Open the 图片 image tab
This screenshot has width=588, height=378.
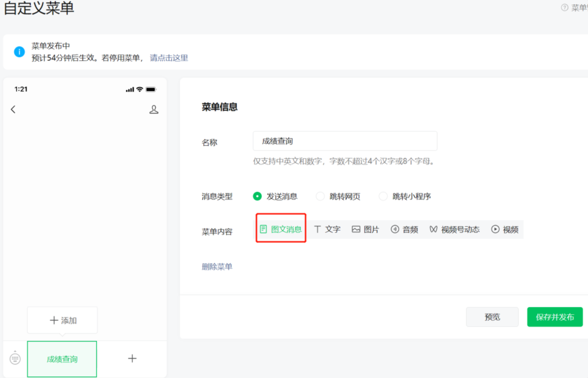pos(365,230)
